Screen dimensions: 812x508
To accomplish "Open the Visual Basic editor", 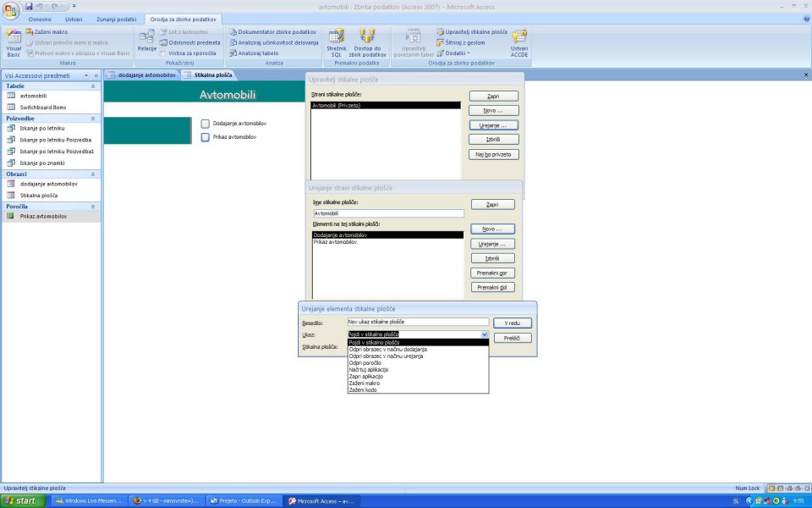I will [14, 43].
